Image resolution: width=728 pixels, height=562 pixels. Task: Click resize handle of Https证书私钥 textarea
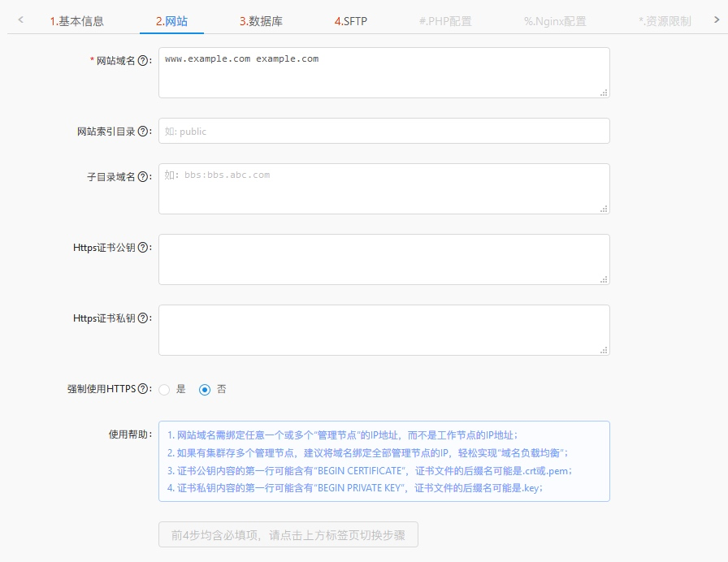coord(604,350)
